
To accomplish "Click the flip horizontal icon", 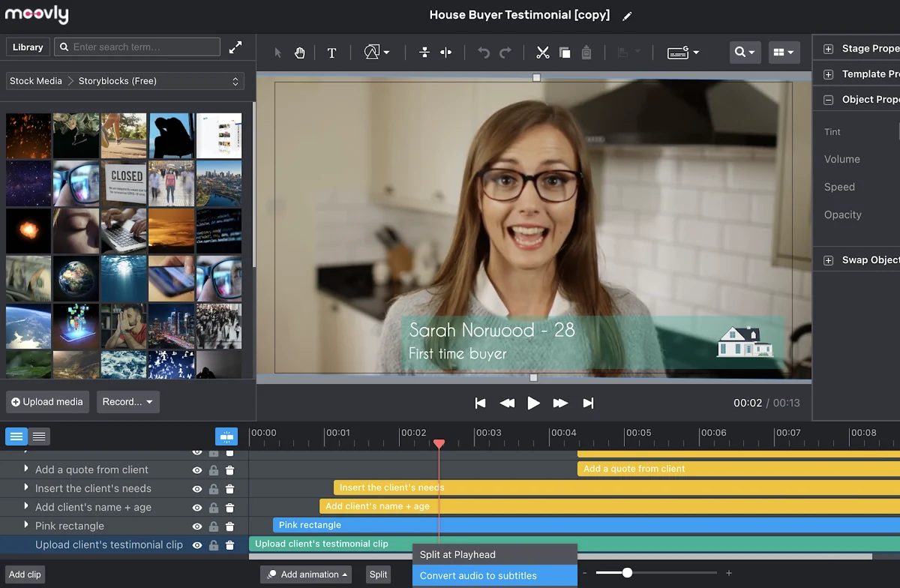I will click(446, 52).
